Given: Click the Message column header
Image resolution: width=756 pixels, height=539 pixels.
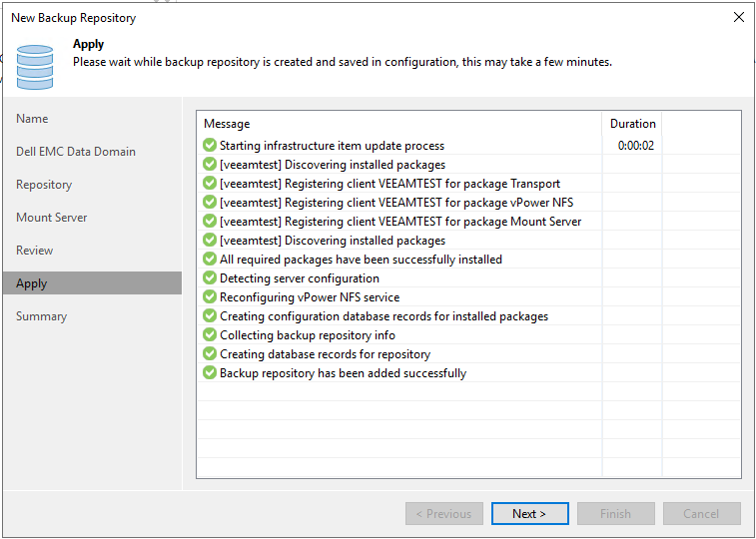Looking at the screenshot, I should click(227, 124).
